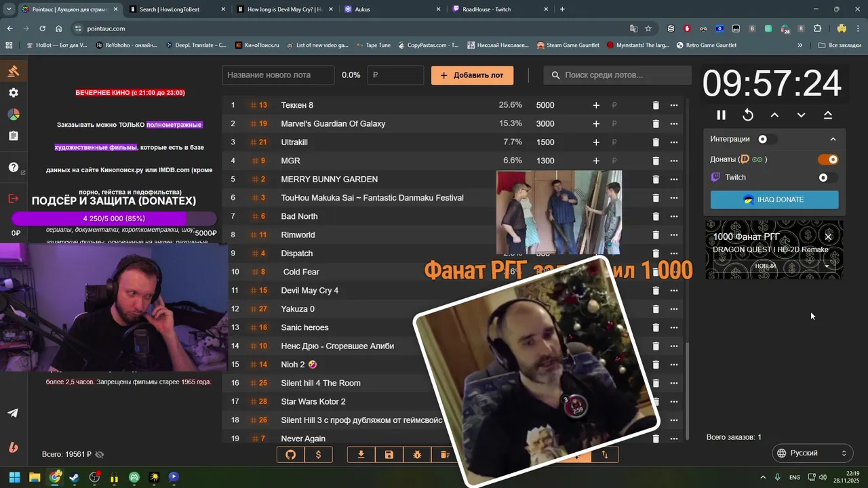Click the lot list scrollbar
The width and height of the screenshot is (868, 488).
tap(688, 391)
